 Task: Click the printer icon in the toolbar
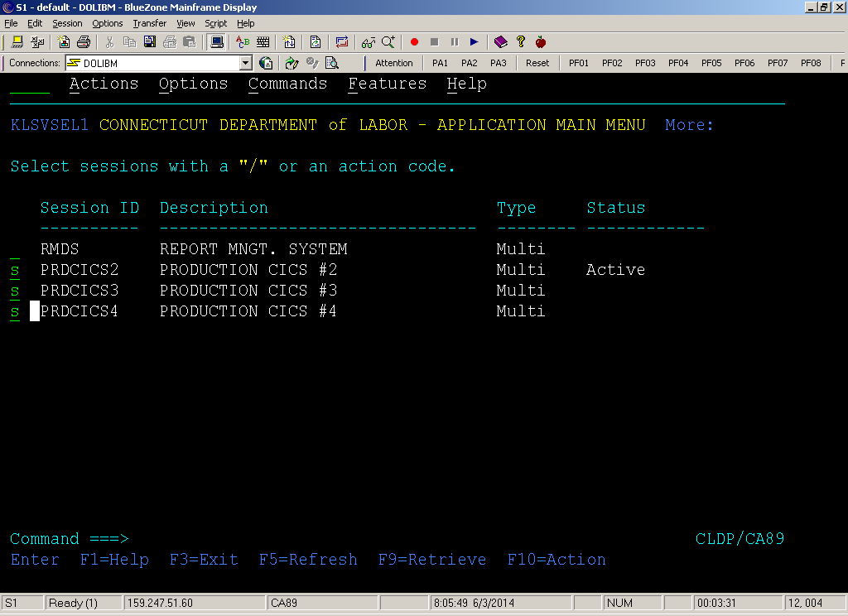click(x=84, y=41)
